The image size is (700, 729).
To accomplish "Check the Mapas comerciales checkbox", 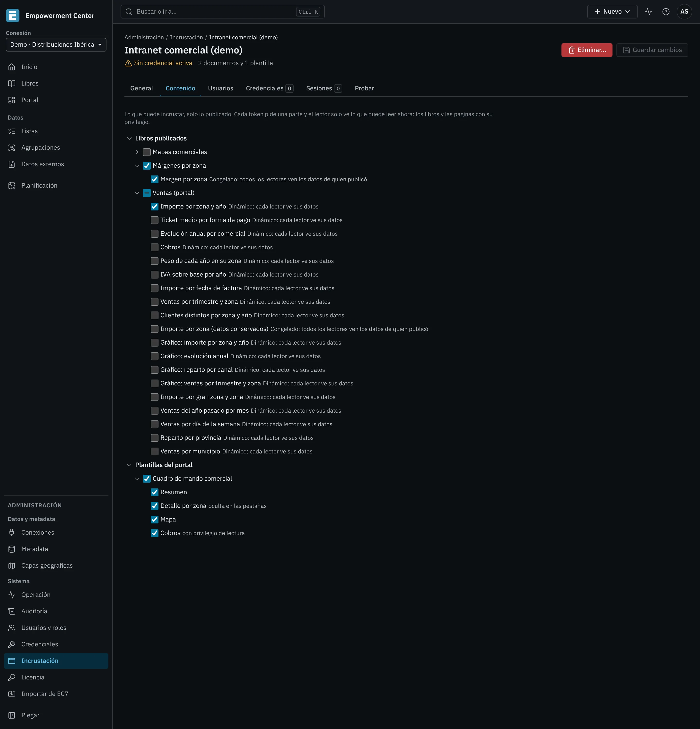I will point(147,152).
